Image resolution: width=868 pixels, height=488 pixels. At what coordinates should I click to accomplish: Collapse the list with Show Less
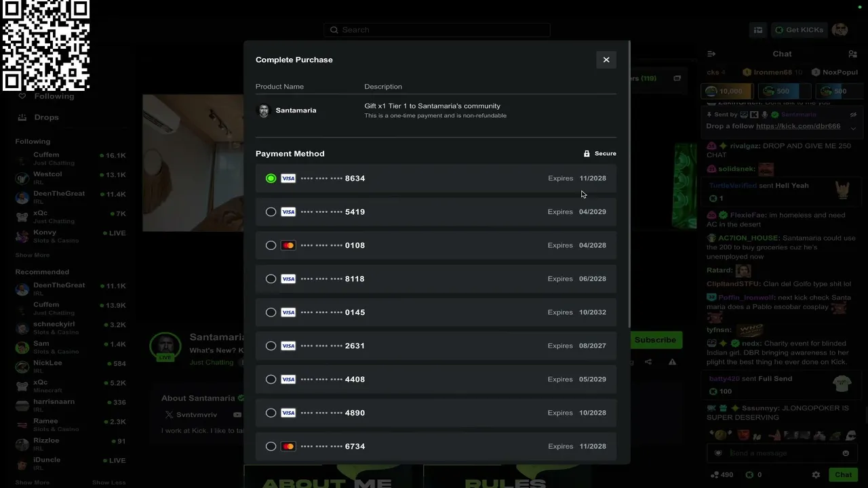coord(109,483)
